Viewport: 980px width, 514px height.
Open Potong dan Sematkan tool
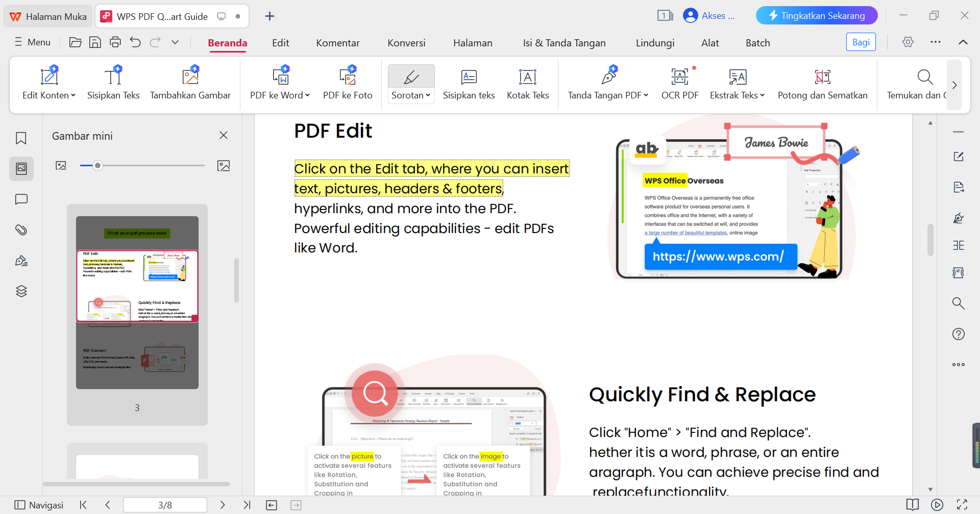point(822,83)
